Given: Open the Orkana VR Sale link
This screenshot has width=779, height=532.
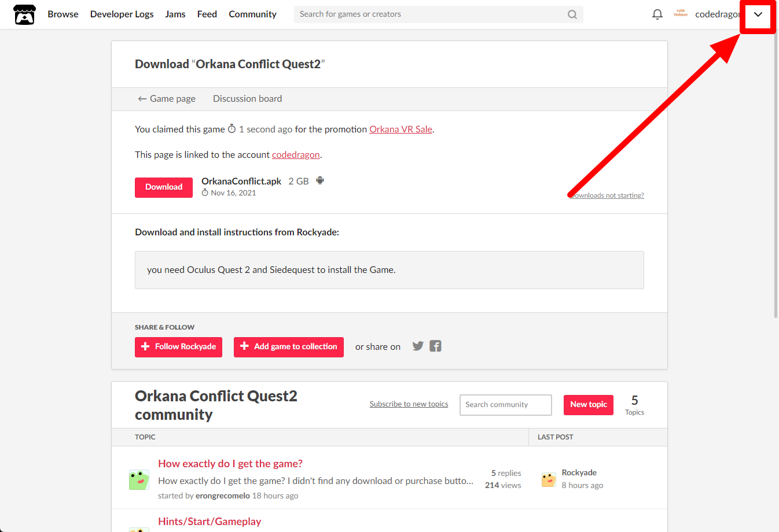Looking at the screenshot, I should pyautogui.click(x=400, y=129).
